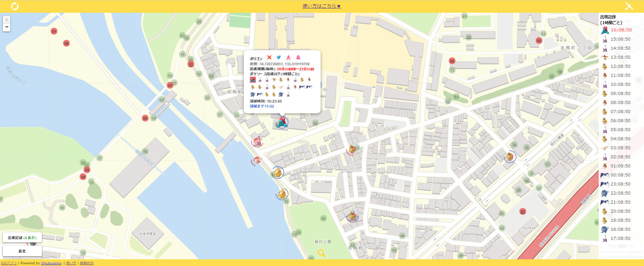Open the tools icon at top right
644x266 pixels.
click(x=629, y=6)
